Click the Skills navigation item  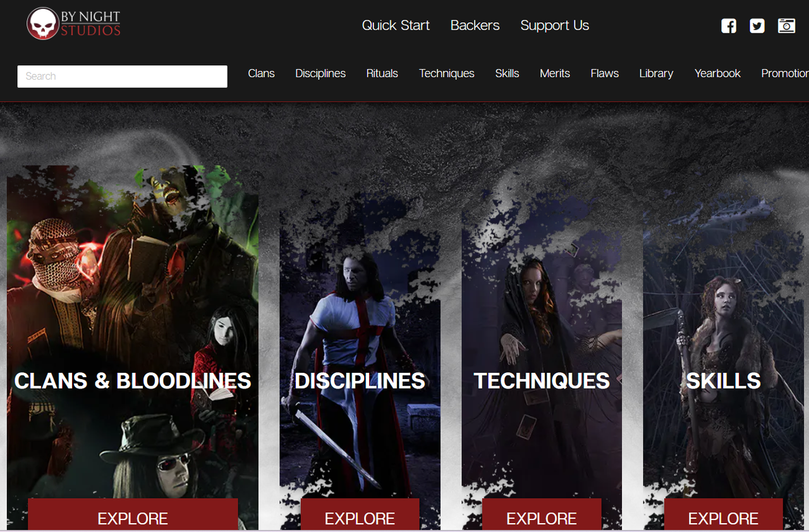click(x=507, y=74)
